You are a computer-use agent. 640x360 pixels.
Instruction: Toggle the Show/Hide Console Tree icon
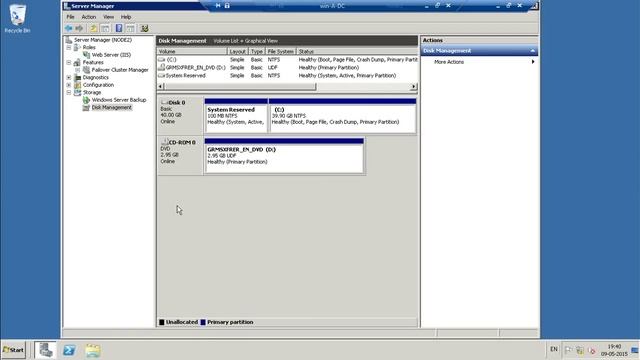[105, 28]
